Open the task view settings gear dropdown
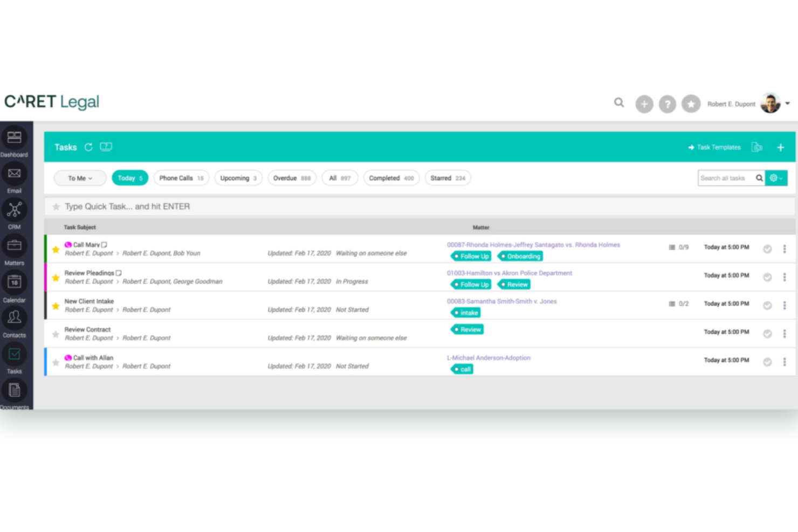The image size is (798, 532). point(775,178)
